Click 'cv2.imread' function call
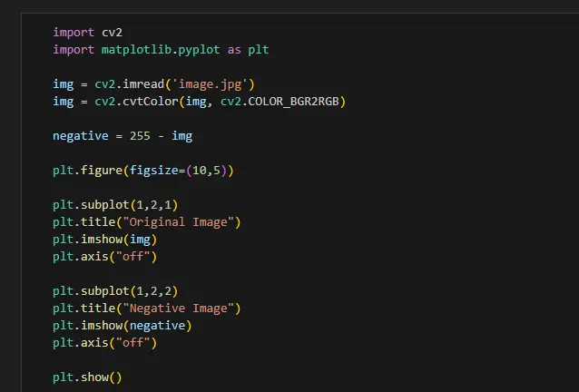 click(129, 84)
